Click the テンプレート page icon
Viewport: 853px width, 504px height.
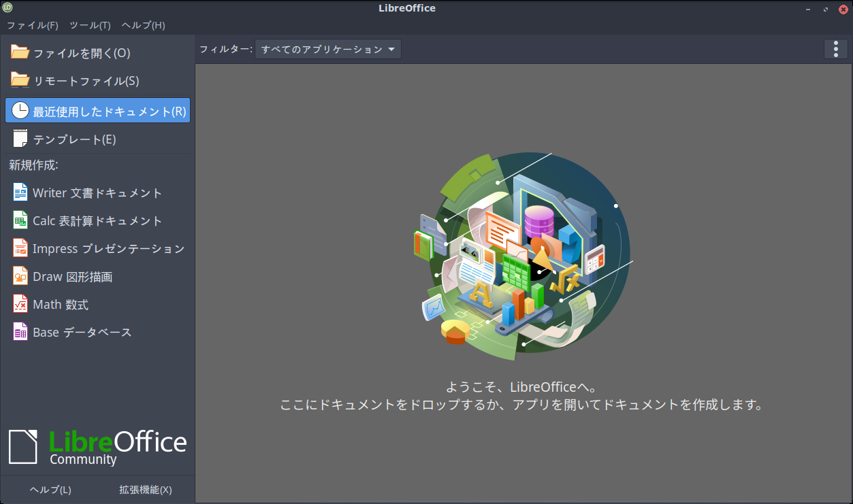(20, 139)
